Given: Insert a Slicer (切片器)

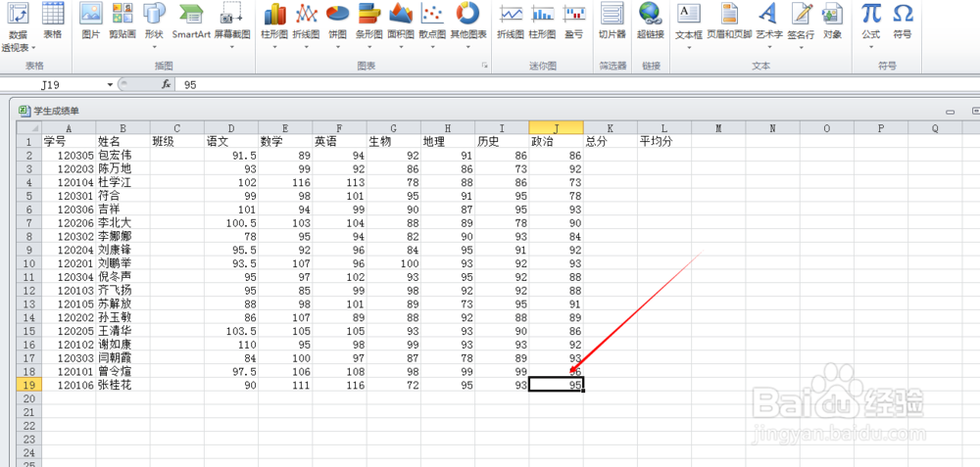Looking at the screenshot, I should 612,21.
